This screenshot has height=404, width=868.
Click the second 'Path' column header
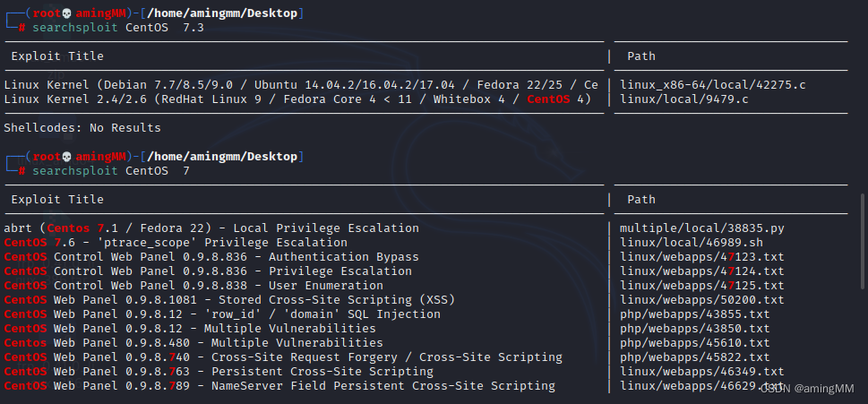(641, 199)
